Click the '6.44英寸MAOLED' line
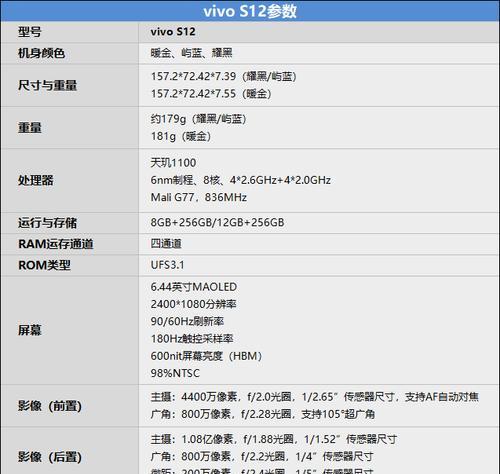 [194, 287]
